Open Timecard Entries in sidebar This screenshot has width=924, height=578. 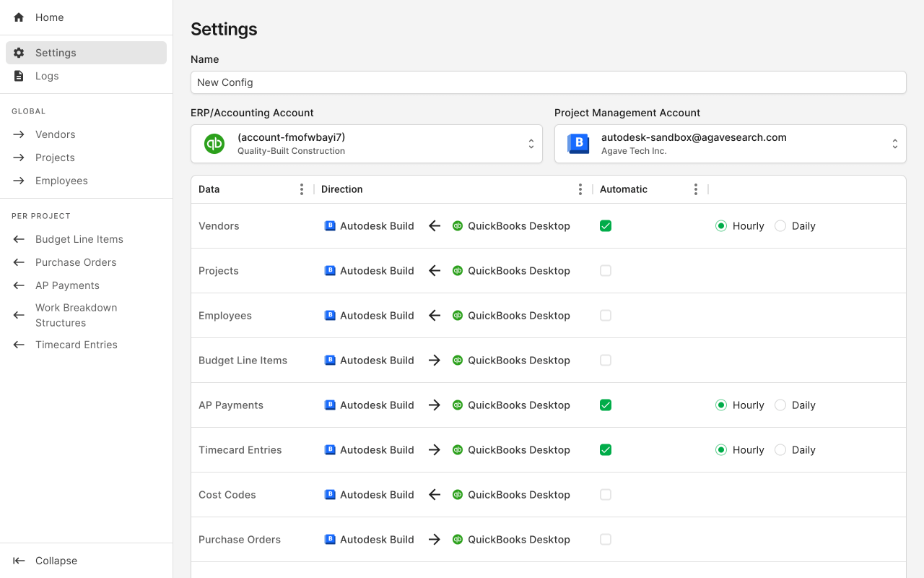[87, 345]
